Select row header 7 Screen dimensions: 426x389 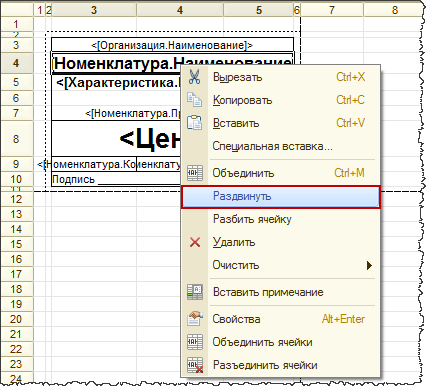pyautogui.click(x=17, y=113)
